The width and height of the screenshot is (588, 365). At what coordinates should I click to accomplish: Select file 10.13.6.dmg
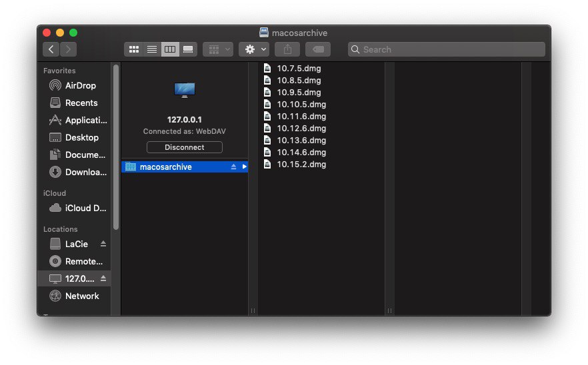(321, 140)
